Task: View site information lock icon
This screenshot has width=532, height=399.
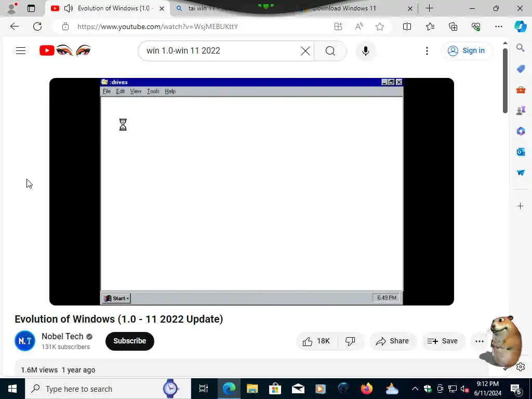Action: (65, 26)
